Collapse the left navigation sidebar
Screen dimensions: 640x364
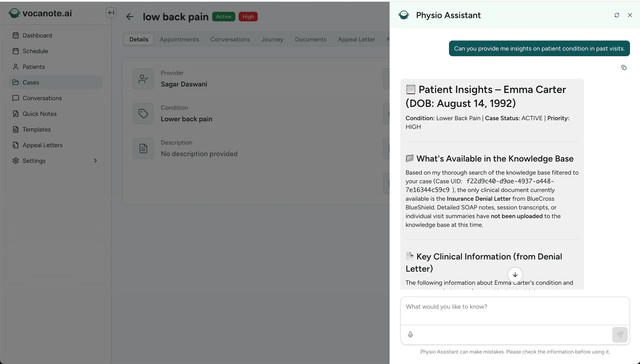tap(111, 12)
